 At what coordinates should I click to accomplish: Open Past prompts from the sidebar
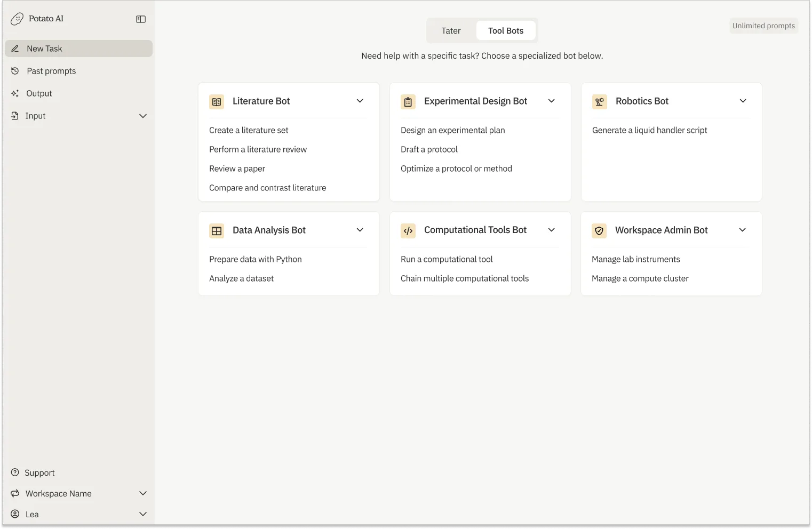[51, 70]
